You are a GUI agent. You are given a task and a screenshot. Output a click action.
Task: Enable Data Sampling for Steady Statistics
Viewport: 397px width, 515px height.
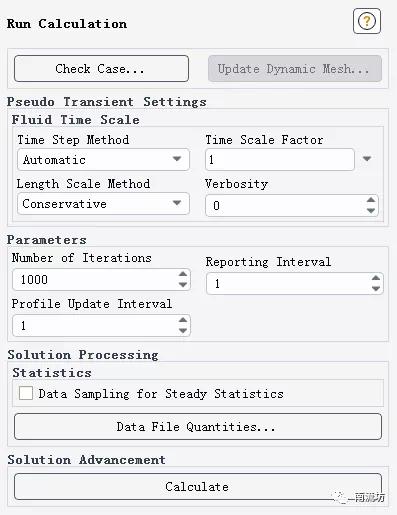click(26, 393)
